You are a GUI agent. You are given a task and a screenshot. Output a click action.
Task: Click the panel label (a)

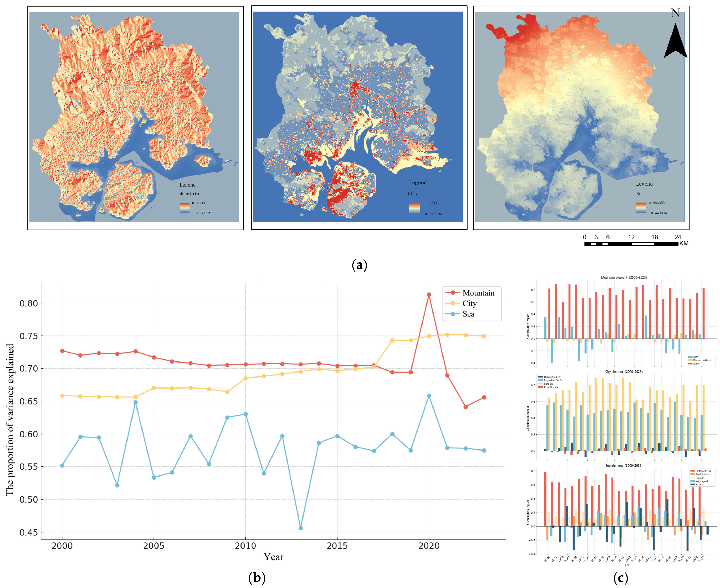click(x=359, y=265)
